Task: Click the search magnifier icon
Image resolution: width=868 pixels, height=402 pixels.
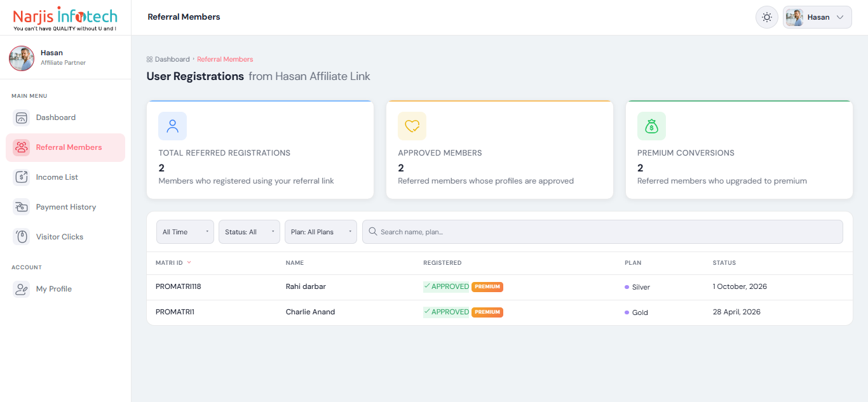Action: tap(373, 232)
